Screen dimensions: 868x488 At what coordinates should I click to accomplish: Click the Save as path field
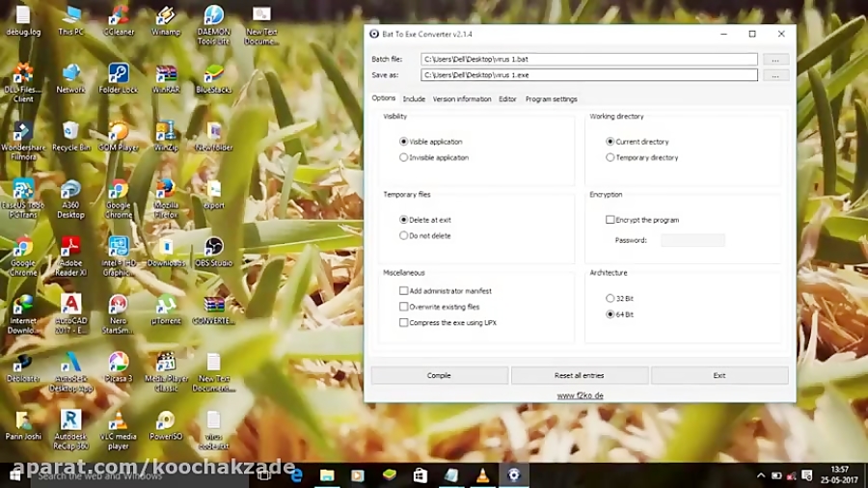click(589, 75)
